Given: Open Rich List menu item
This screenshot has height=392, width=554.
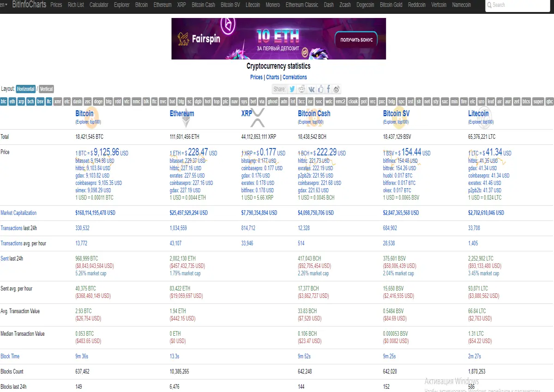Looking at the screenshot, I should pos(76,5).
